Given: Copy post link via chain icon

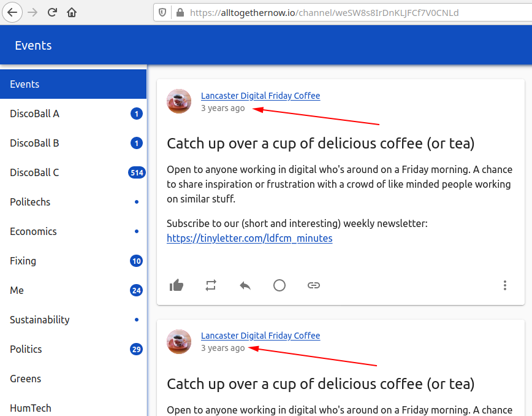Looking at the screenshot, I should [314, 285].
